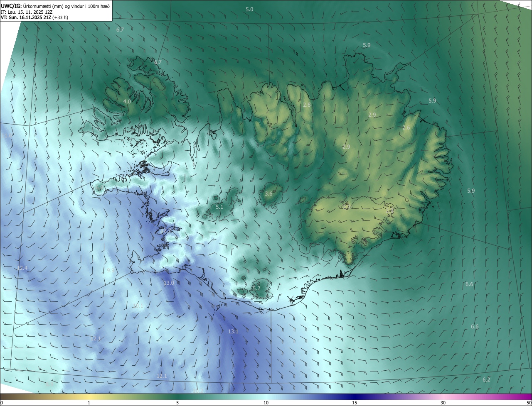Image resolution: width=532 pixels, height=406 pixels.
Task: Click the title 'Úrkomumætti (mm) og vindur í 100m hæð'
Action: (66, 6)
